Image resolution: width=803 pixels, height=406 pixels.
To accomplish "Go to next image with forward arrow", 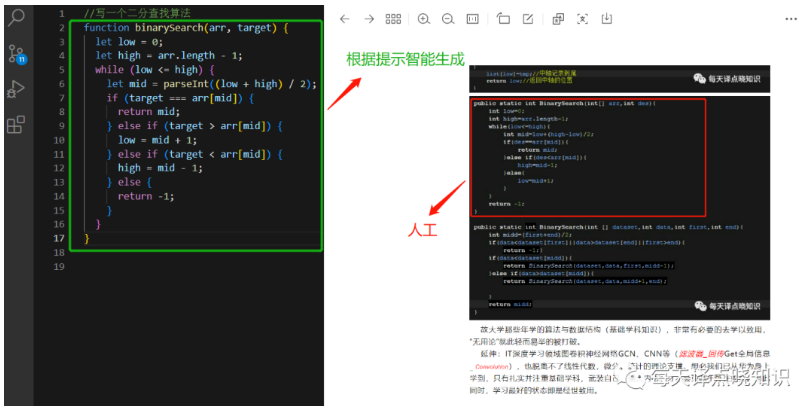I will (369, 19).
